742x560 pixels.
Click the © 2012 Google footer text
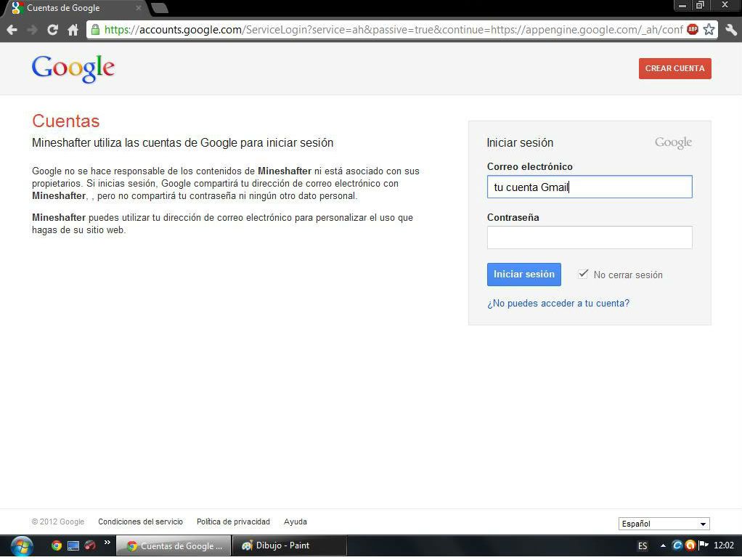58,522
